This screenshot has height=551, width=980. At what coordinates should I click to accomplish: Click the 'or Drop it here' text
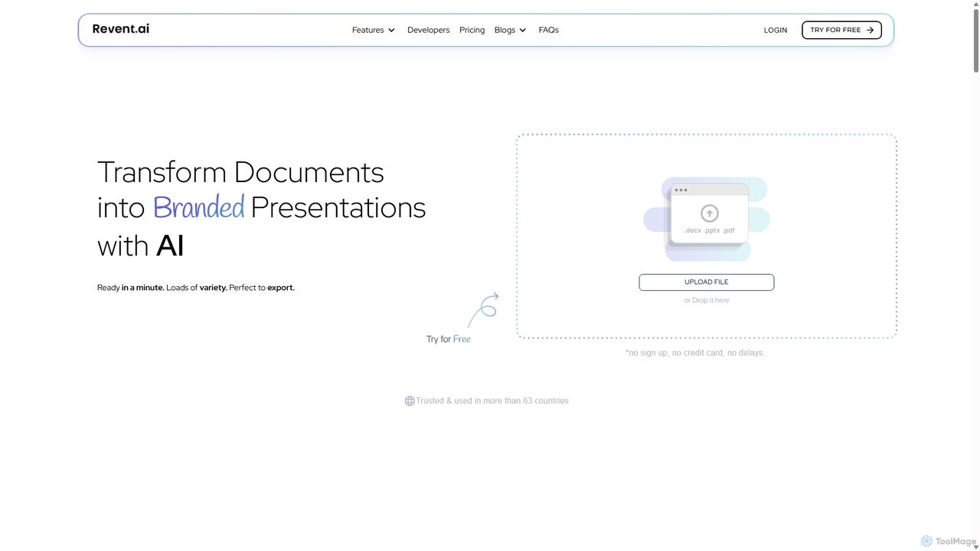tap(706, 300)
